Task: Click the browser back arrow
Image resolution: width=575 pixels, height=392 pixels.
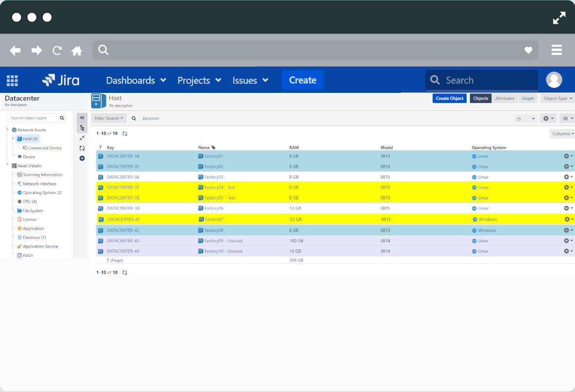Action: (15, 50)
